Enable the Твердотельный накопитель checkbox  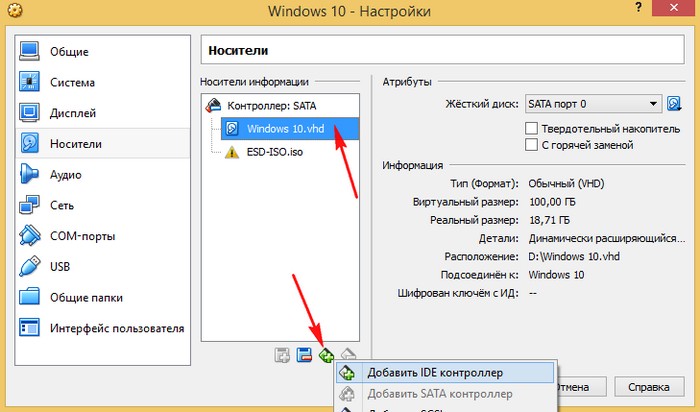click(532, 128)
